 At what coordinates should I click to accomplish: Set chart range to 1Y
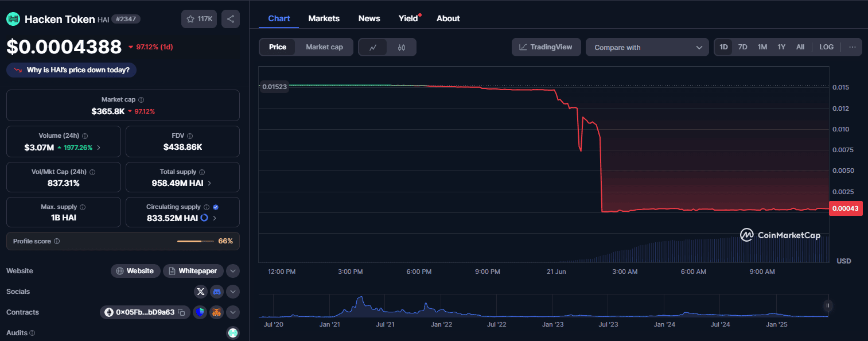[x=781, y=47]
